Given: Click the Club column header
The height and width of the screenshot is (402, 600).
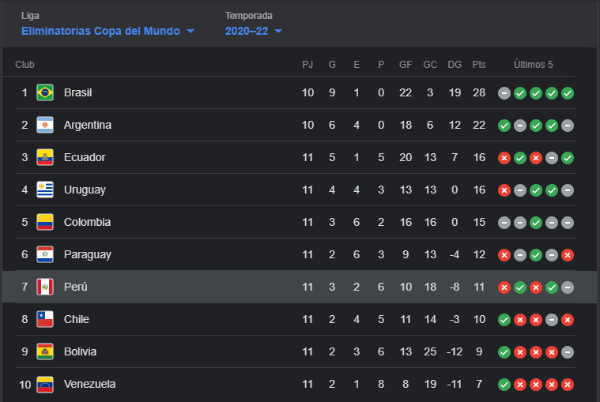Looking at the screenshot, I should tap(25, 65).
